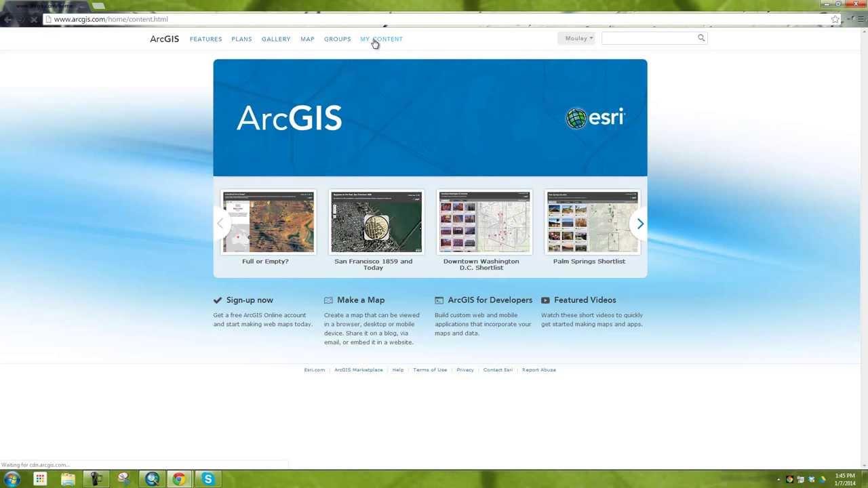Open a new browser tab
868x488 pixels.
pyautogui.click(x=98, y=6)
